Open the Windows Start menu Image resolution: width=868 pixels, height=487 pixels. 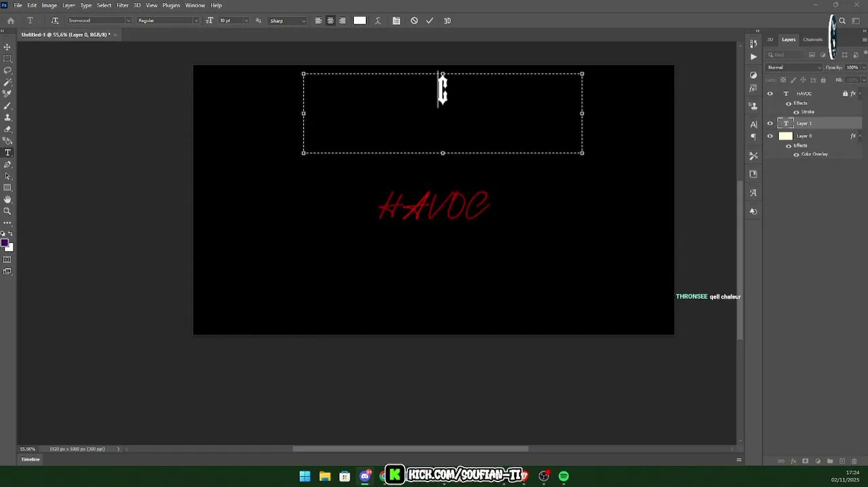305,476
